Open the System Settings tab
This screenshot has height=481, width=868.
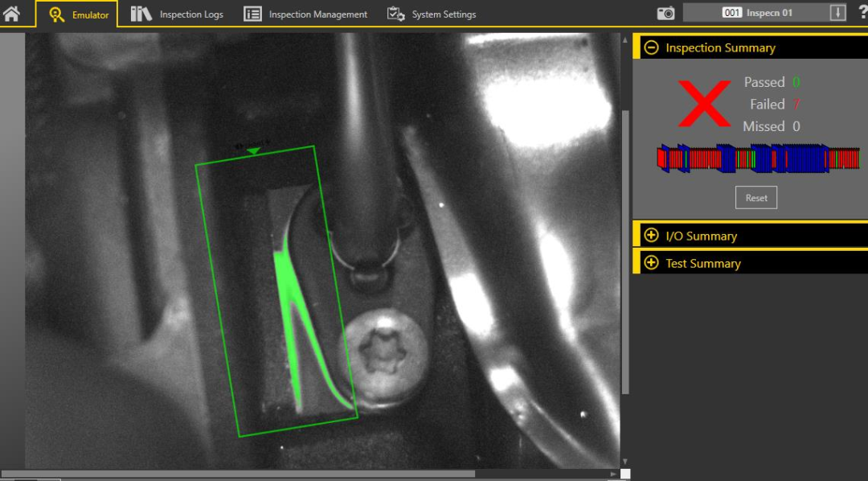432,14
